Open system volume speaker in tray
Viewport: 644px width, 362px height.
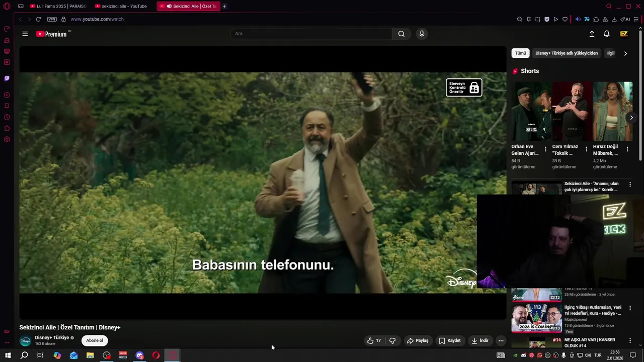pyautogui.click(x=588, y=355)
